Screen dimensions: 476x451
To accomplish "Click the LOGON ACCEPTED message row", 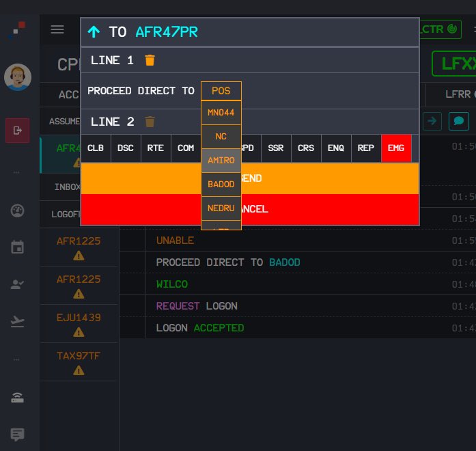I will pyautogui.click(x=298, y=328).
